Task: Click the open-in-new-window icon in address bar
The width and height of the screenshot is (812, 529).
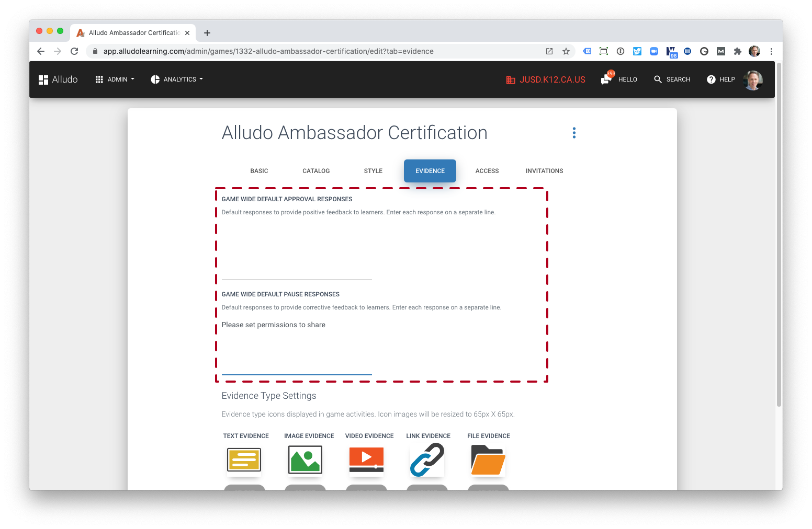Action: (x=549, y=51)
